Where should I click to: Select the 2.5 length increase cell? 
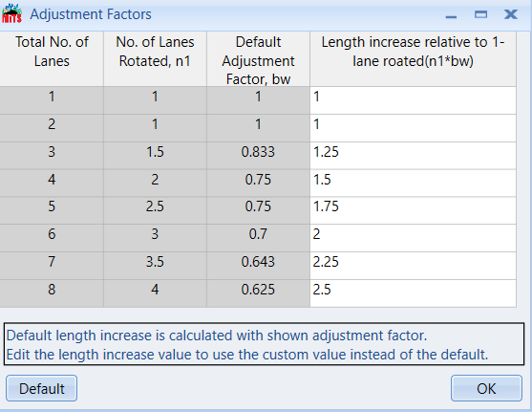(413, 293)
